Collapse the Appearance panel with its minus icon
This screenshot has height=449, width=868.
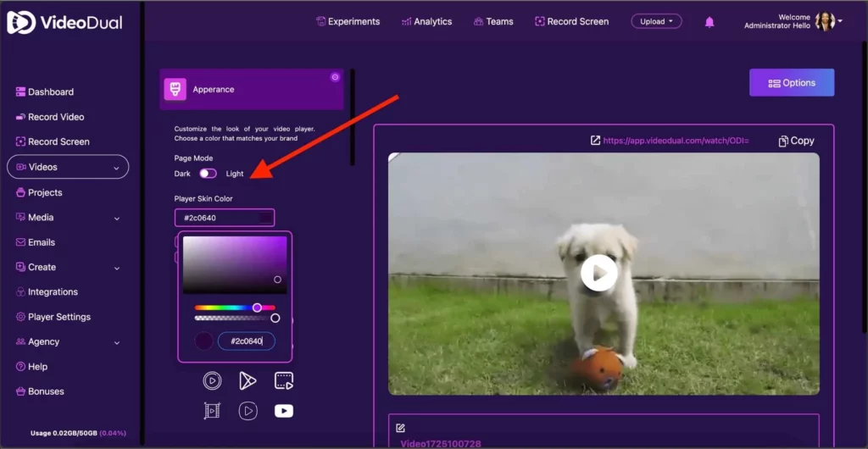(335, 77)
